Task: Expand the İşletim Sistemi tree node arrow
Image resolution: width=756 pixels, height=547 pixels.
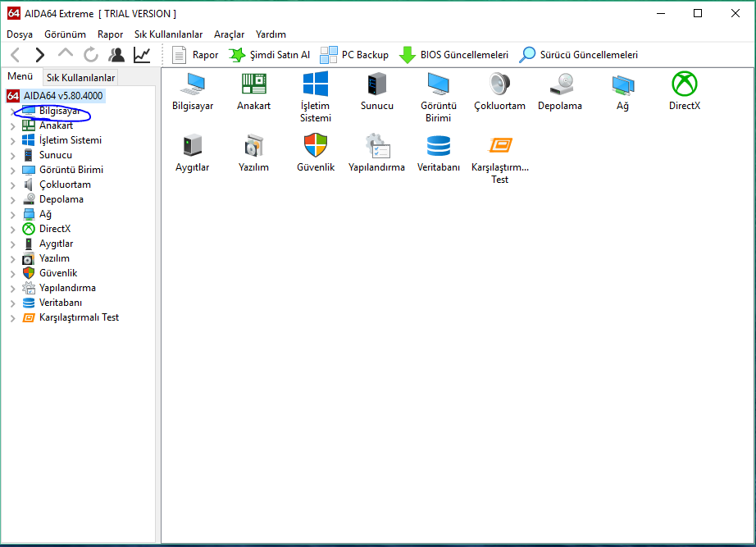Action: click(x=13, y=141)
